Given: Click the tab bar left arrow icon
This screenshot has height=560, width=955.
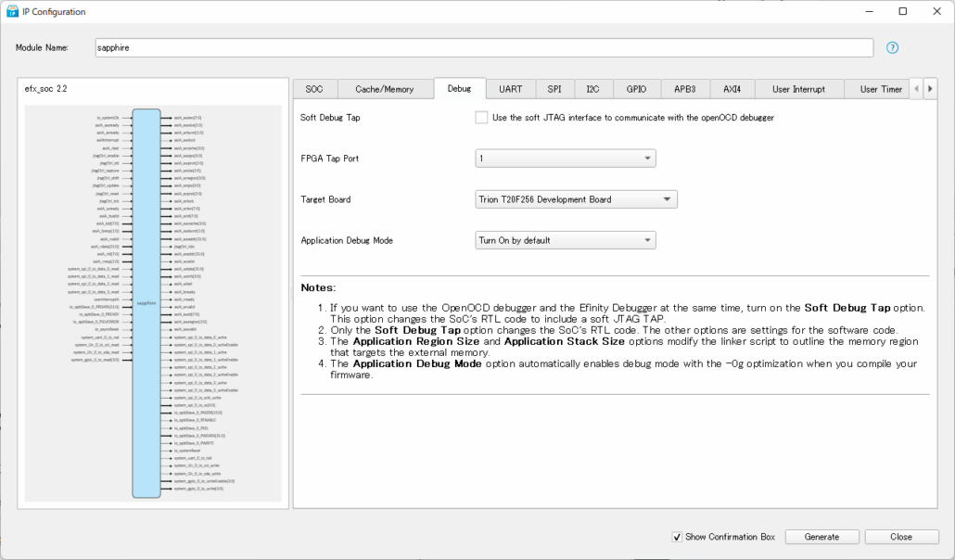Looking at the screenshot, I should coord(917,89).
